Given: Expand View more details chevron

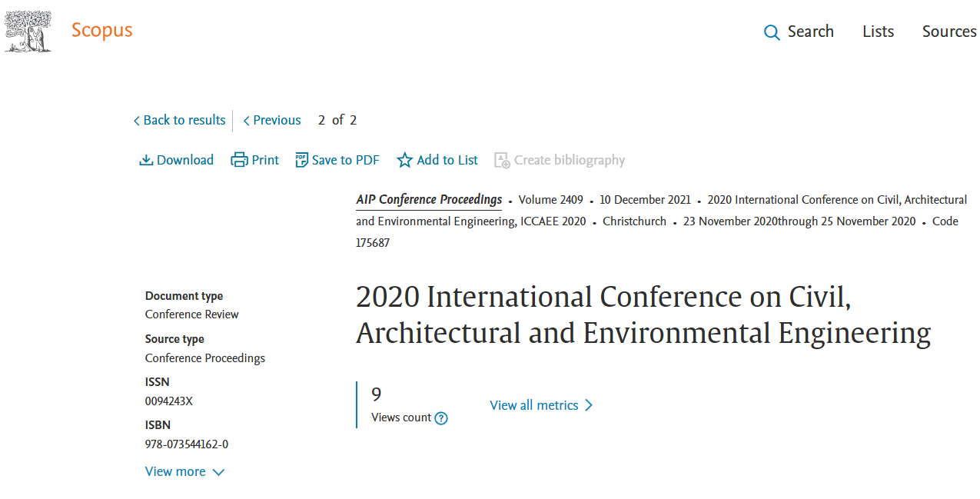Looking at the screenshot, I should (218, 472).
